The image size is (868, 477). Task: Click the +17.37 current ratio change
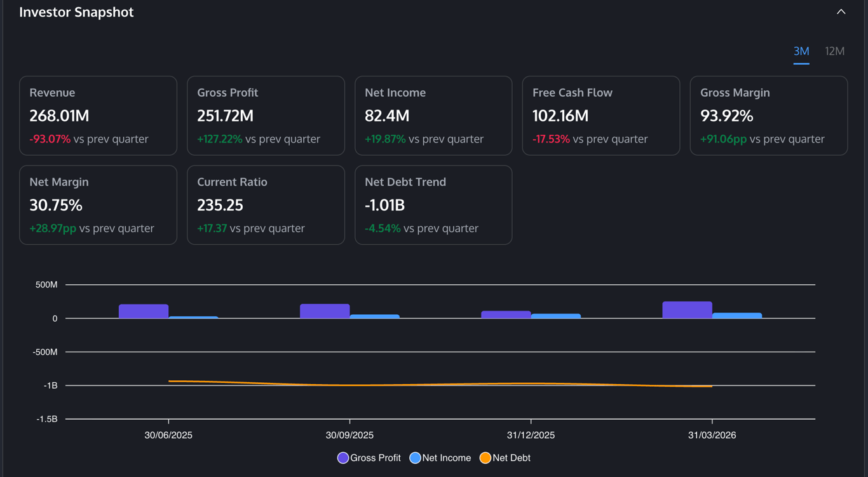[212, 228]
